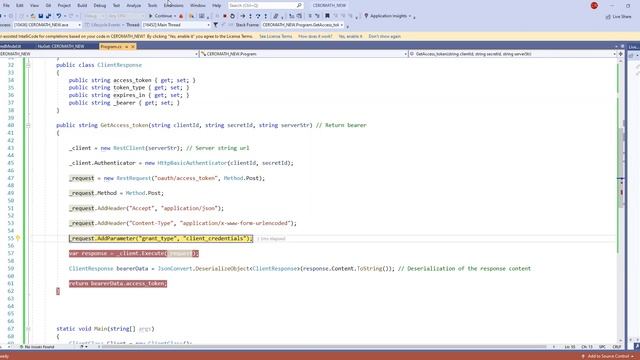Screen dimensions: 640x360
Task: Click the HttpBasicAuthenticator type name
Action: (192, 163)
